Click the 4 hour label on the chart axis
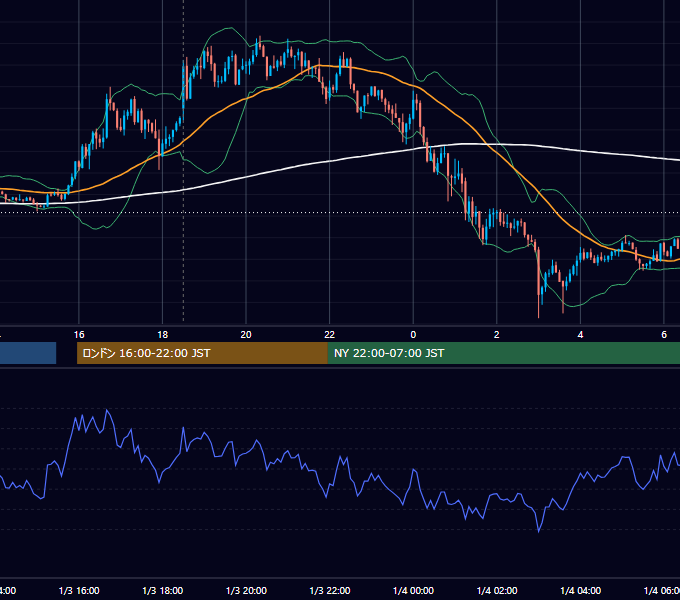This screenshot has height=600, width=680. pyautogui.click(x=580, y=335)
